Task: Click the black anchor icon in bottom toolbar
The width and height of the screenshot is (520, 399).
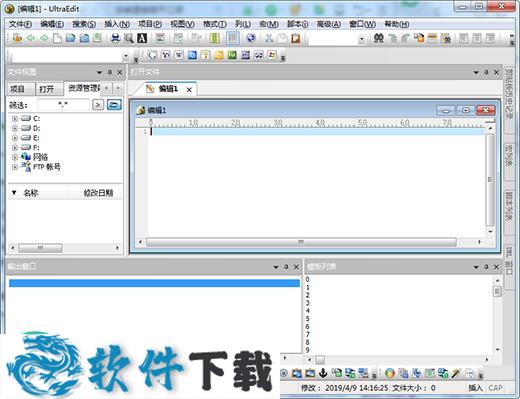Action: (323, 373)
